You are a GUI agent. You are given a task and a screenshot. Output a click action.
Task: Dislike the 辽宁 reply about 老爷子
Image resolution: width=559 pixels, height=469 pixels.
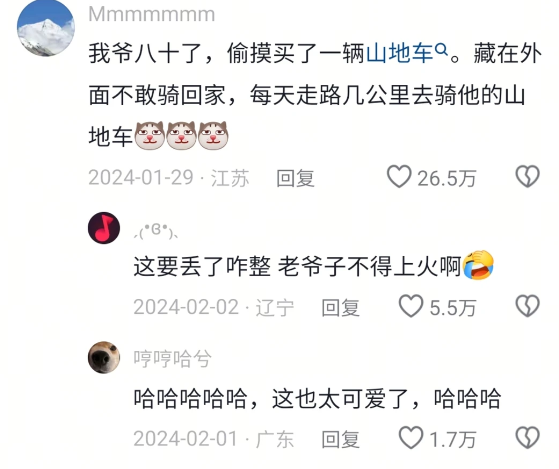click(528, 306)
